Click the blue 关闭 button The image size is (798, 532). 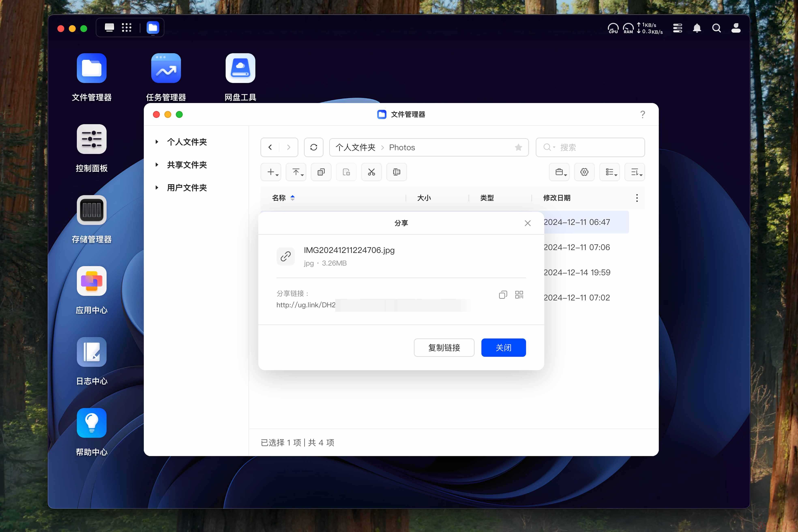(503, 348)
